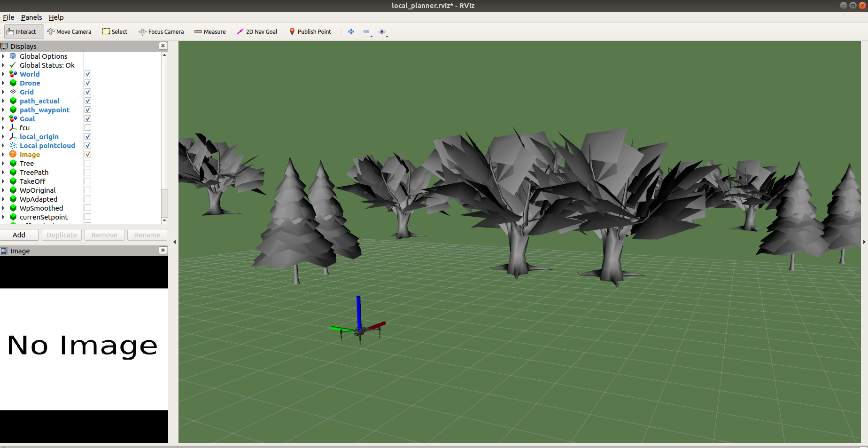Expand the Global Options tree item
The width and height of the screenshot is (868, 448).
point(3,56)
